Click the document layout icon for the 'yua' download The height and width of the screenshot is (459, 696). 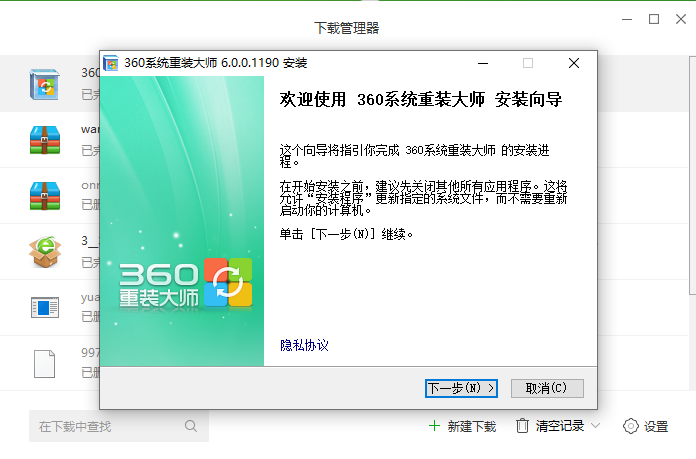[x=45, y=307]
